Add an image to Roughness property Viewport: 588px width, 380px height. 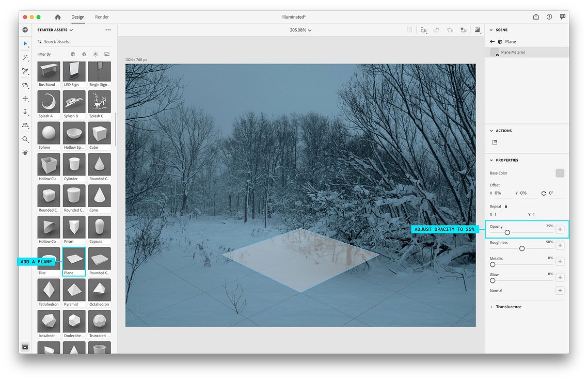560,245
